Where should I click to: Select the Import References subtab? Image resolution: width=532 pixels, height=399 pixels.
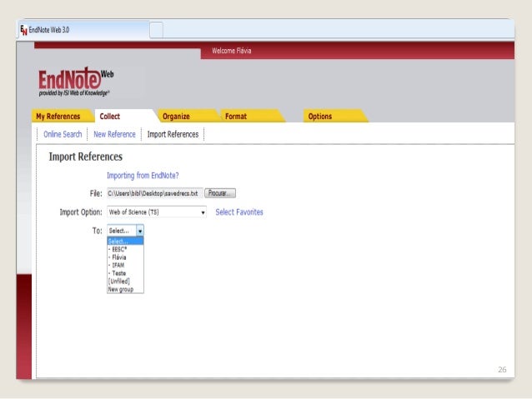point(173,134)
